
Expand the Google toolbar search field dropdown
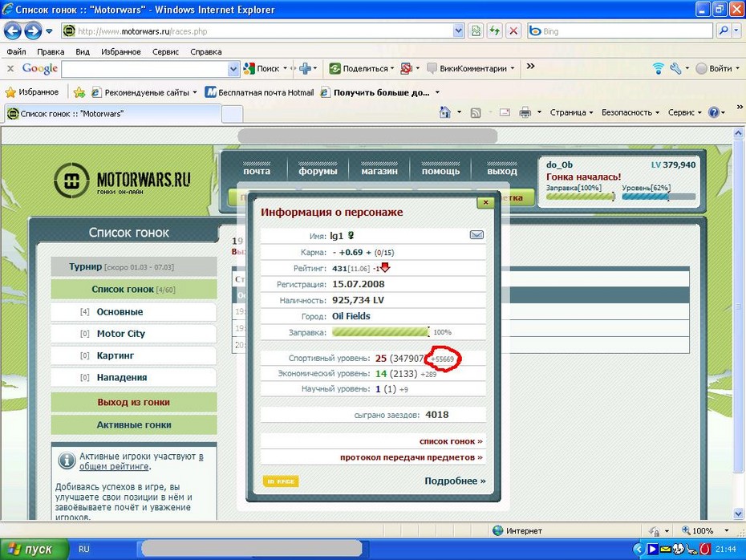233,69
